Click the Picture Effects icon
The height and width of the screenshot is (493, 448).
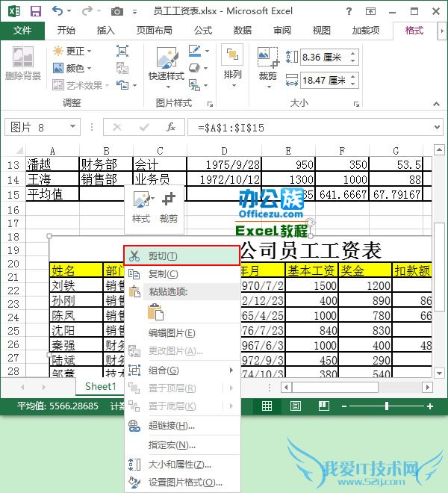194,67
